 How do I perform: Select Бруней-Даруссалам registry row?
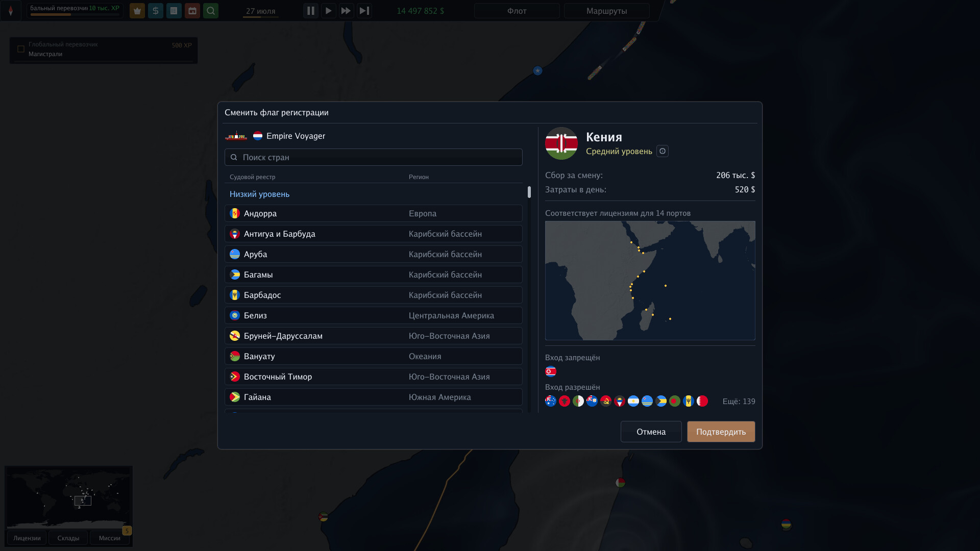(x=374, y=336)
